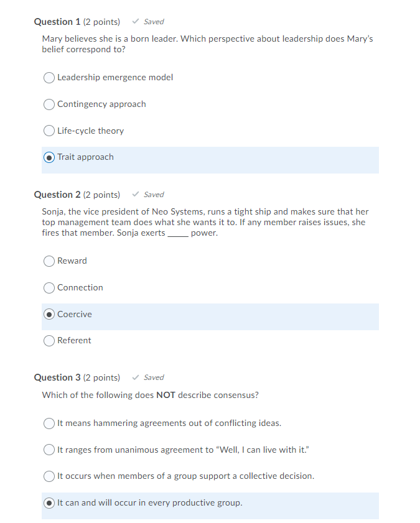Click the Saved checkmark icon for Question 3
The height and width of the screenshot is (523, 420).
pyautogui.click(x=135, y=377)
